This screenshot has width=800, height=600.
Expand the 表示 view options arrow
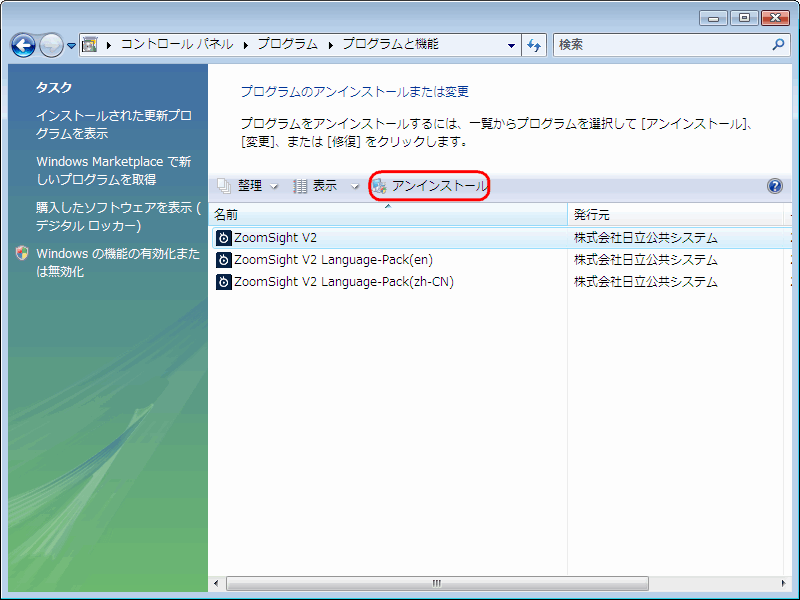pos(354,187)
